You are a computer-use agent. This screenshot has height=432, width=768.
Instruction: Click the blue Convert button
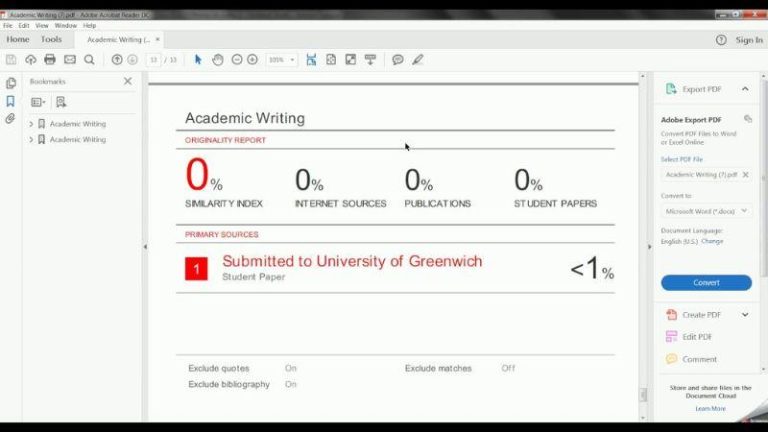pos(706,283)
